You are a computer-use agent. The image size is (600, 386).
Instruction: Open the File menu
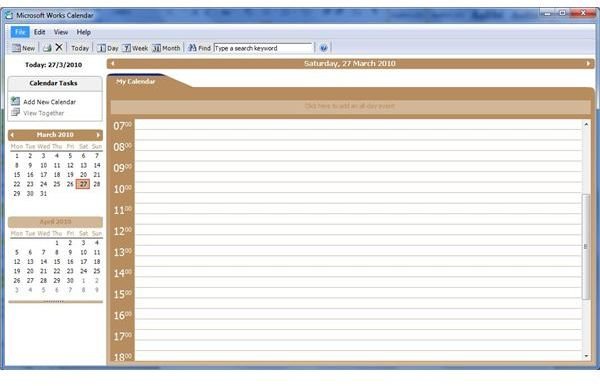20,32
